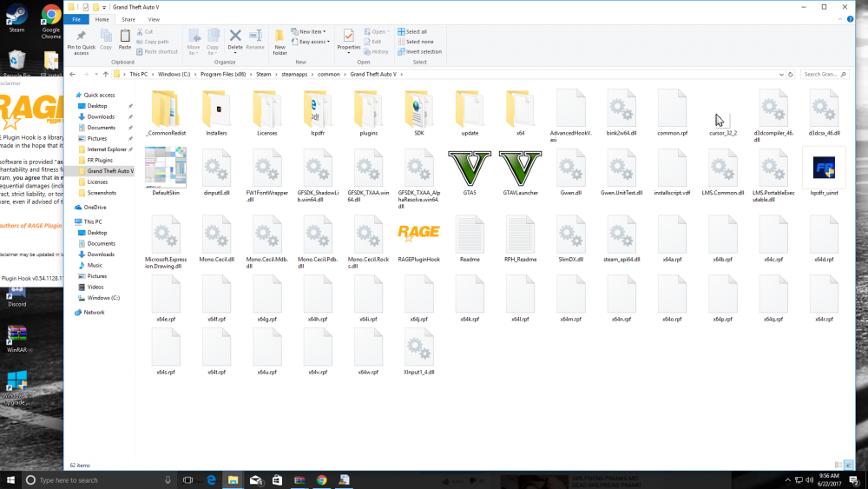Screen dimensions: 868x489
Task: Refresh the folder view
Action: point(791,74)
